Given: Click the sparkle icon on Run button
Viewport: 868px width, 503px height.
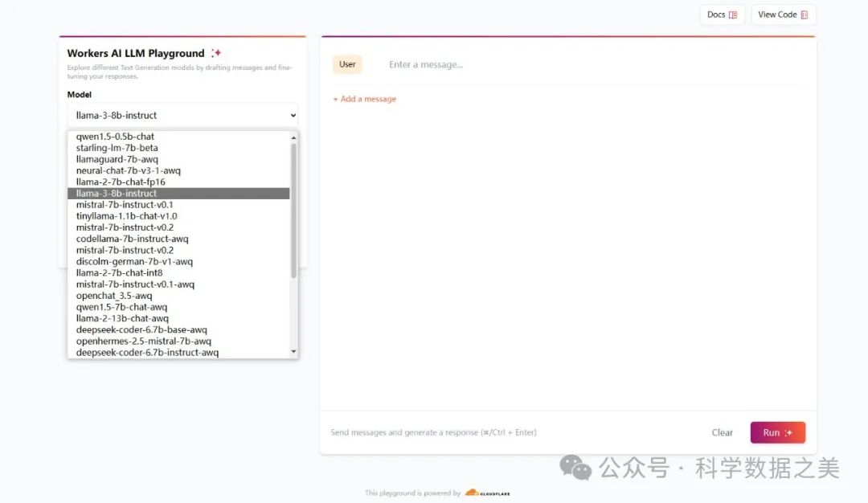Looking at the screenshot, I should pyautogui.click(x=789, y=432).
